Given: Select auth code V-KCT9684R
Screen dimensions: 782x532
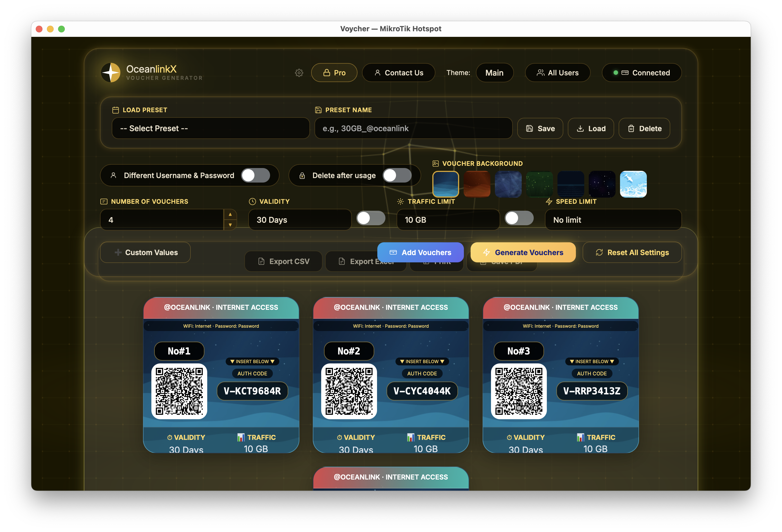Looking at the screenshot, I should point(252,391).
